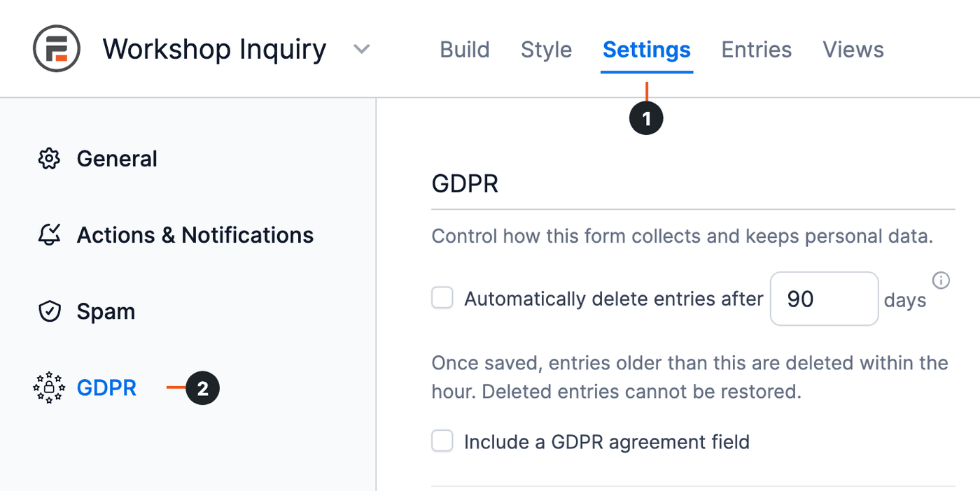
Task: Switch to the Build tab
Action: pyautogui.click(x=465, y=50)
